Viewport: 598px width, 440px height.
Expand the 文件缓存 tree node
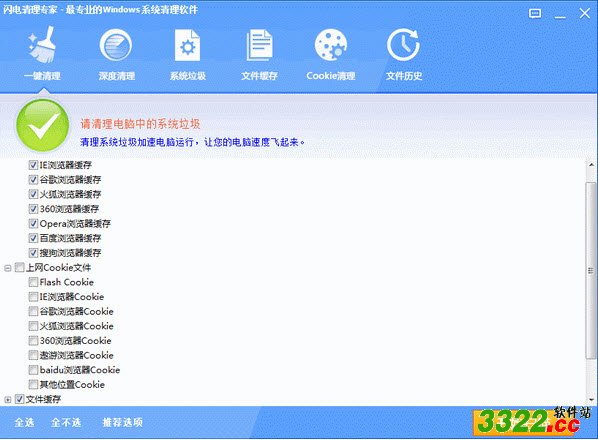8,400
